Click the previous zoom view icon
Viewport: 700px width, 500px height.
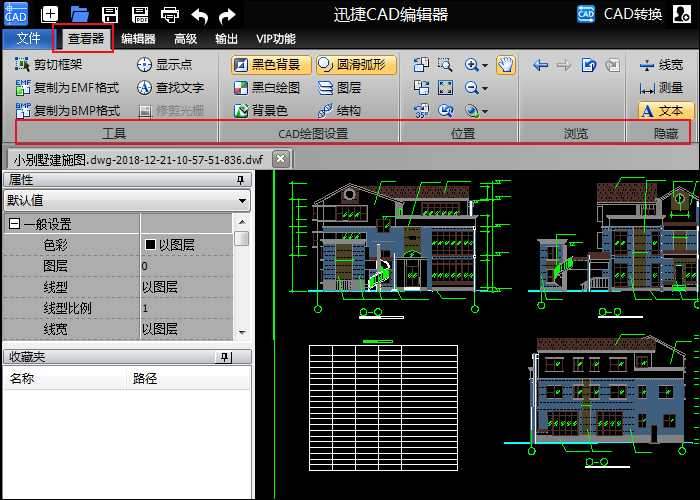[445, 111]
